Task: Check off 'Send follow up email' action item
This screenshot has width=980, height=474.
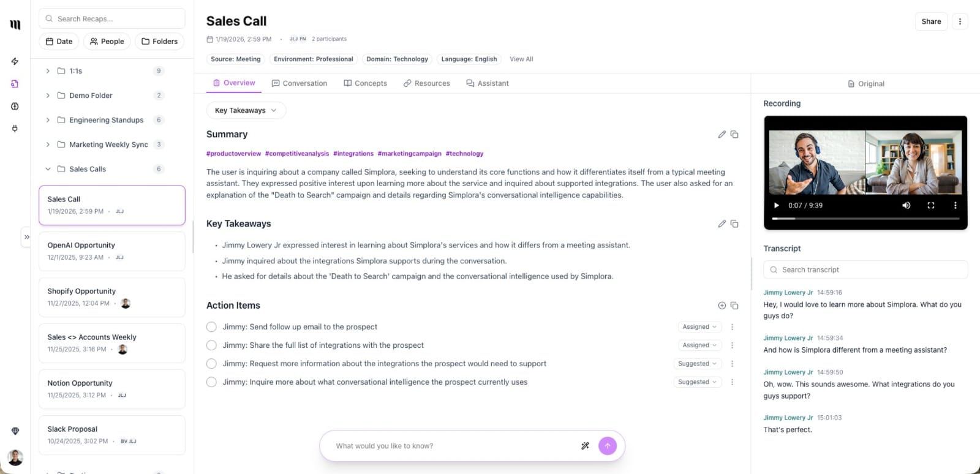Action: tap(211, 327)
